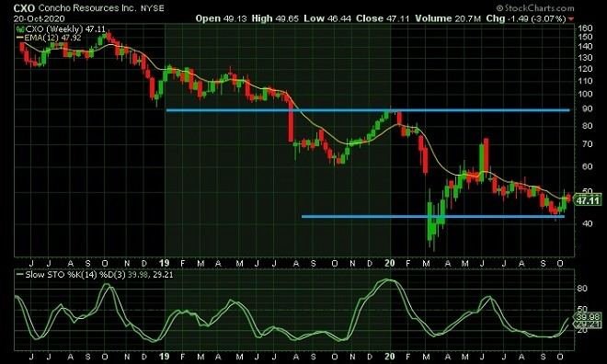Click the Slow STO line marker in legend

(x=19, y=275)
